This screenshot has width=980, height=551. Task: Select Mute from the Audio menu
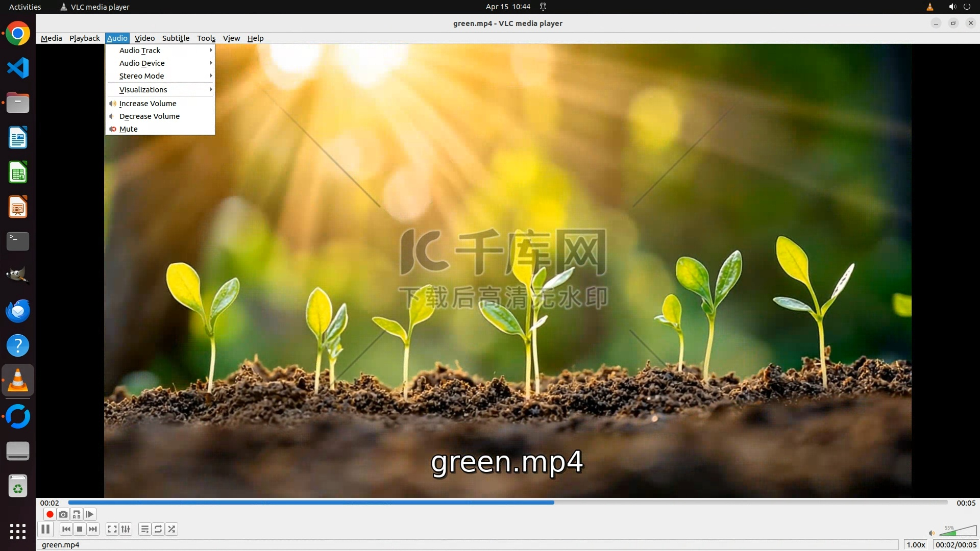[129, 129]
